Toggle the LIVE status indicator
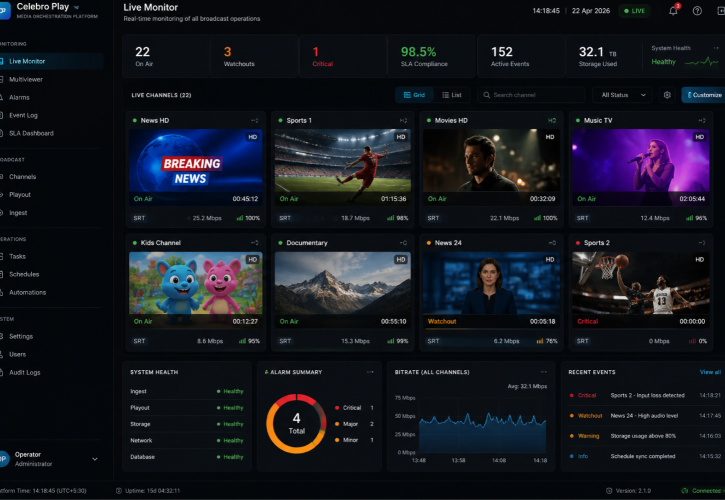Viewport: 725px width, 500px height. (x=634, y=11)
